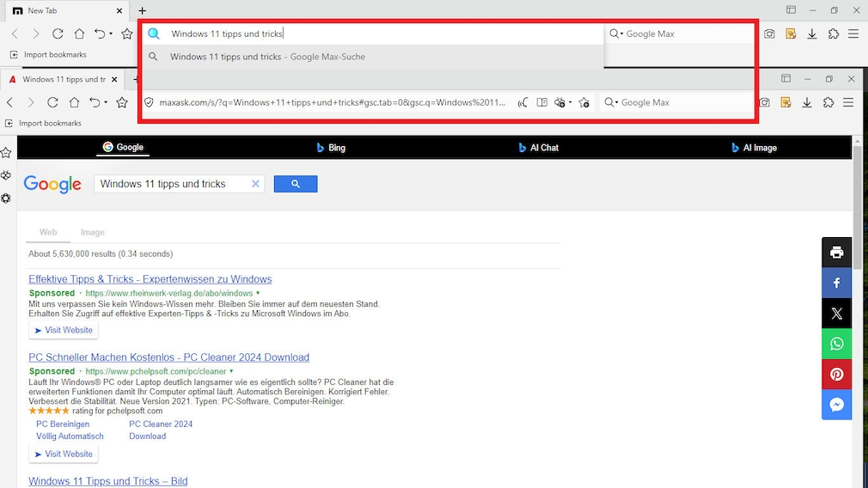Open 'Effektive Tipps & Tricks' result link

(x=150, y=279)
